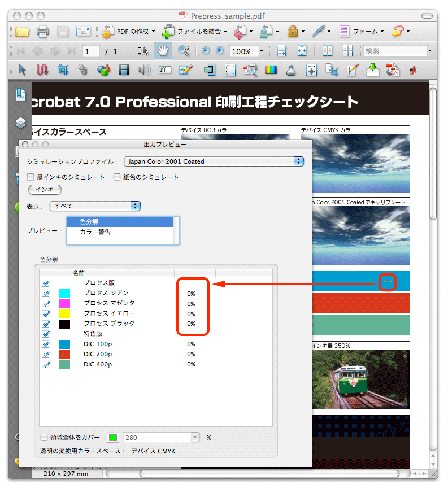Click the 名前 column header

tap(122, 273)
